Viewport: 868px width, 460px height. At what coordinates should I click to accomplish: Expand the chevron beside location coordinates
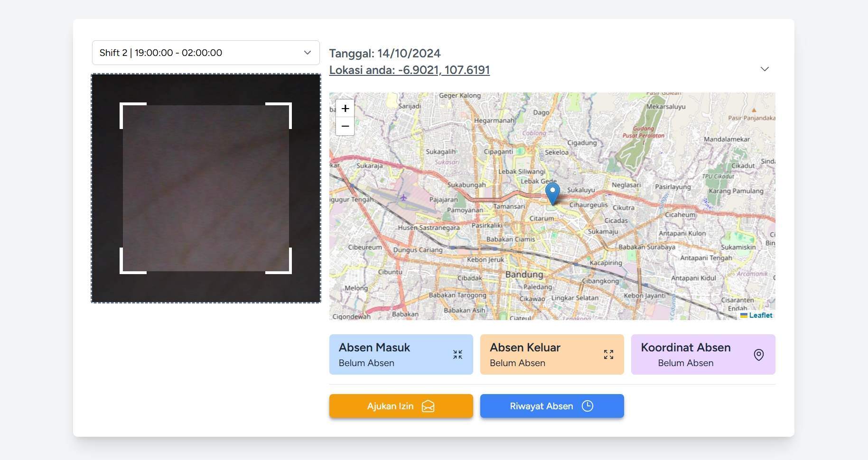point(764,69)
